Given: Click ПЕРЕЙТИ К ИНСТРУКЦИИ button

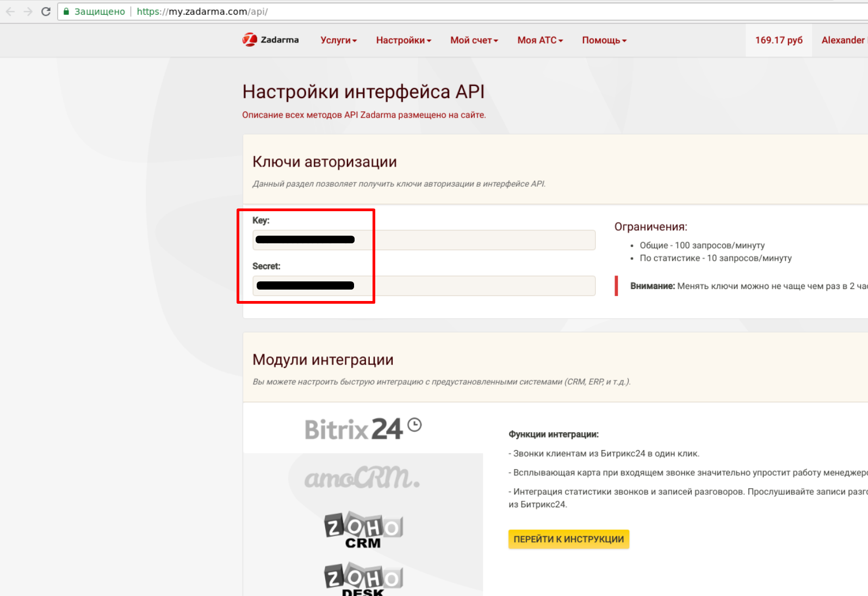Looking at the screenshot, I should (569, 539).
